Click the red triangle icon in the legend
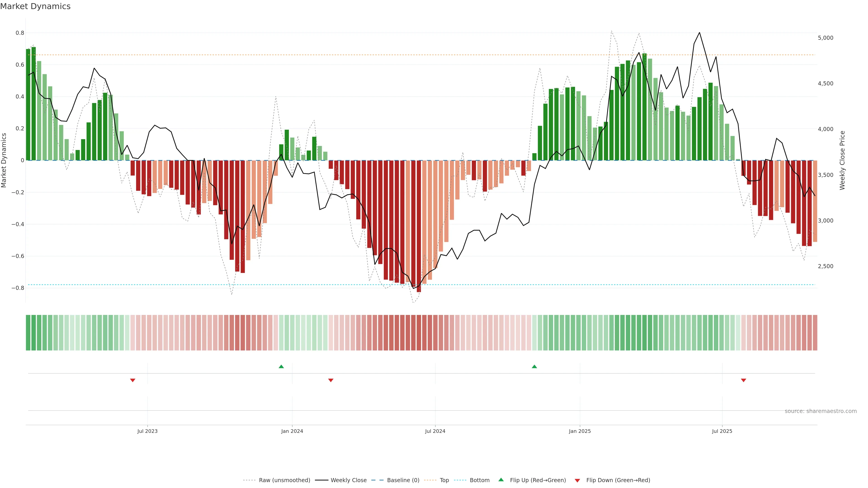The width and height of the screenshot is (868, 488). 577,481
